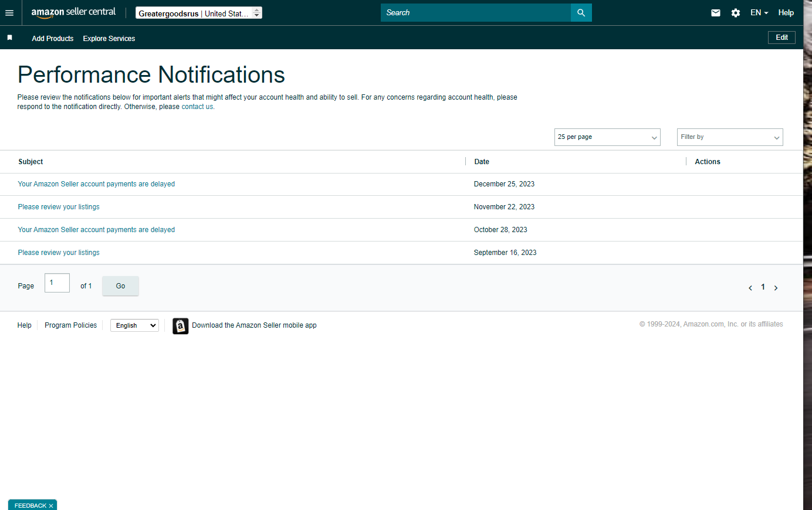
Task: Click the October 28, 2023 date cell
Action: tap(500, 230)
